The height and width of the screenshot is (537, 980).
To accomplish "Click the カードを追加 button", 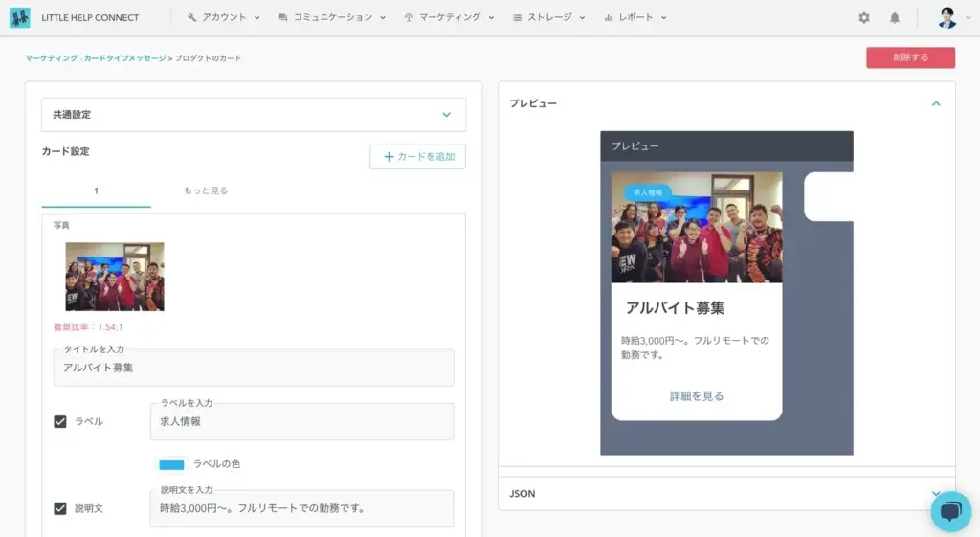I will (x=417, y=157).
